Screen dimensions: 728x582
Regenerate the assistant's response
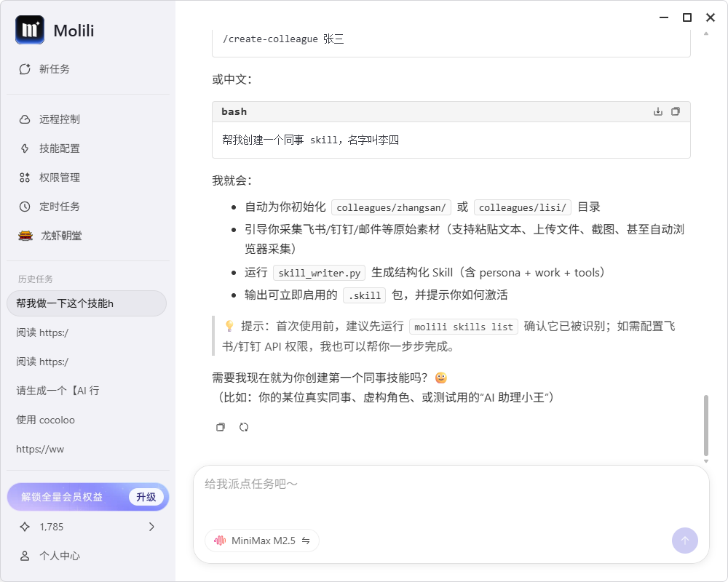tap(244, 427)
